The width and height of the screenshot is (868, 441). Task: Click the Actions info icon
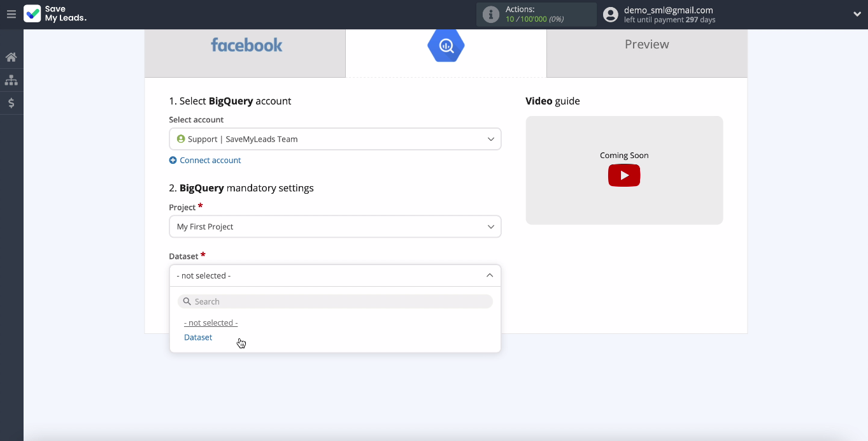490,15
